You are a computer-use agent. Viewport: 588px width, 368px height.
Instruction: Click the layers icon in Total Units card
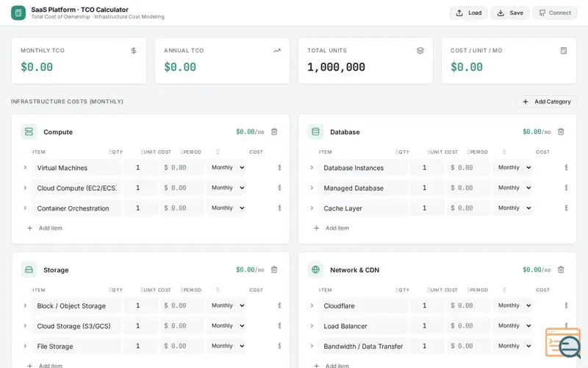click(420, 51)
